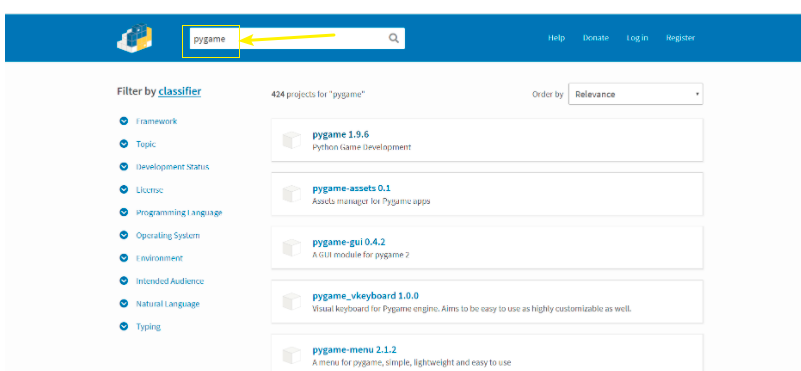This screenshot has height=371, width=801.
Task: Click the package cube icon beside pygame-menu 2.1.2
Action: coord(292,355)
